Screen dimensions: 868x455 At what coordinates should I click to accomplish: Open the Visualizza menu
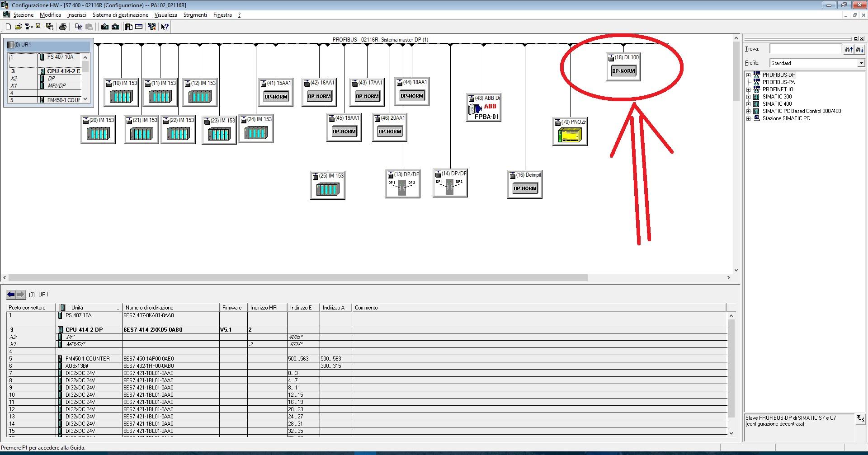pos(166,15)
